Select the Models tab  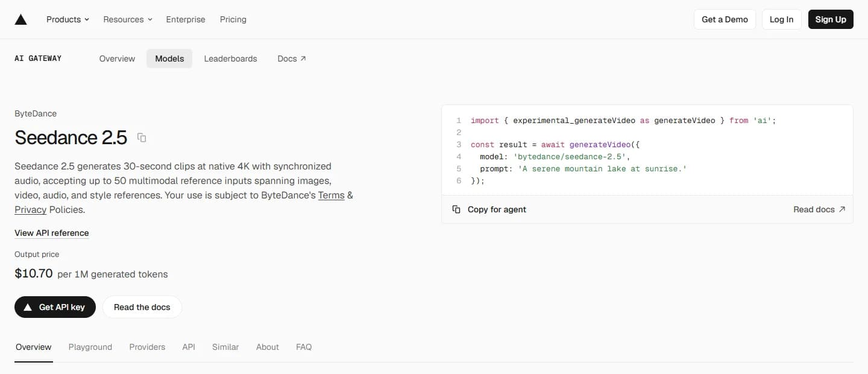coord(169,59)
